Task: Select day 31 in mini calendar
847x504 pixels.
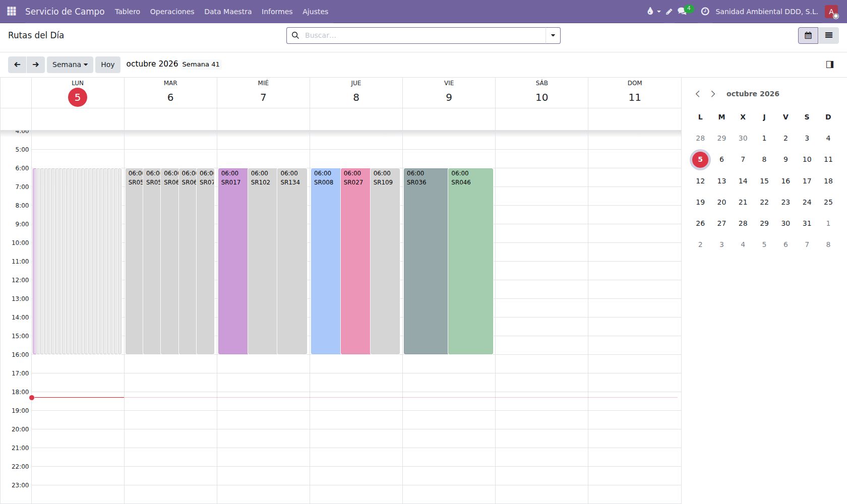Action: pos(807,223)
